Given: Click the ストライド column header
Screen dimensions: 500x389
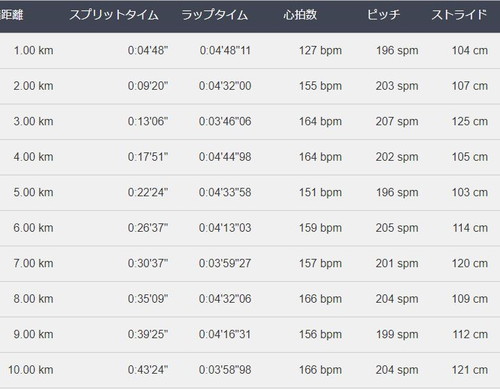Looking at the screenshot, I should tap(459, 15).
